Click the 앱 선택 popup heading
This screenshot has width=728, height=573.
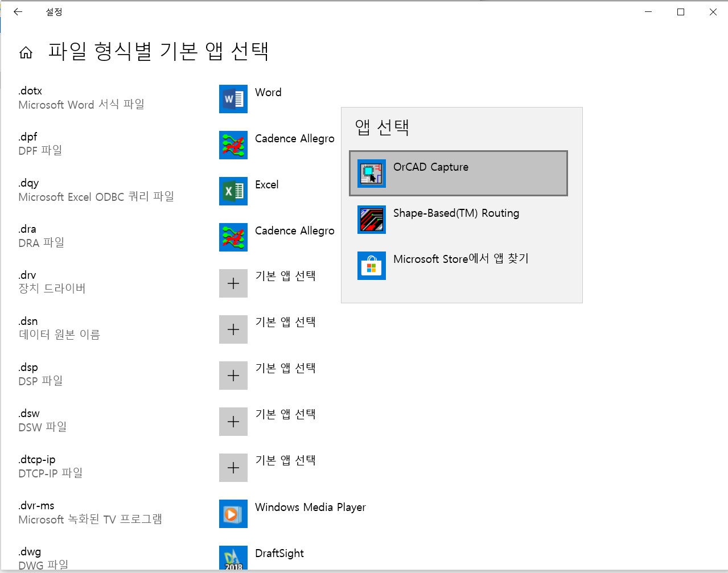point(382,127)
